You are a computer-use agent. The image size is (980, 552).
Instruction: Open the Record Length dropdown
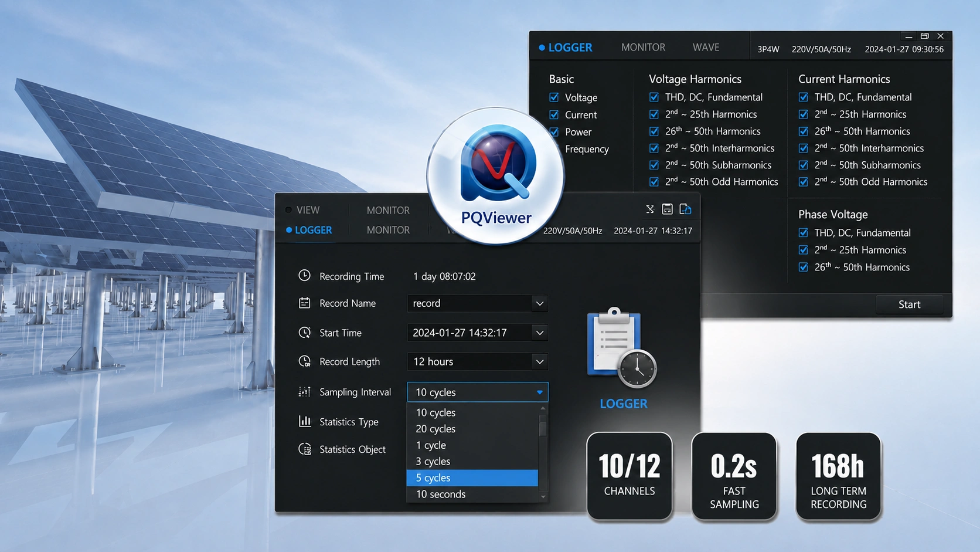point(539,361)
